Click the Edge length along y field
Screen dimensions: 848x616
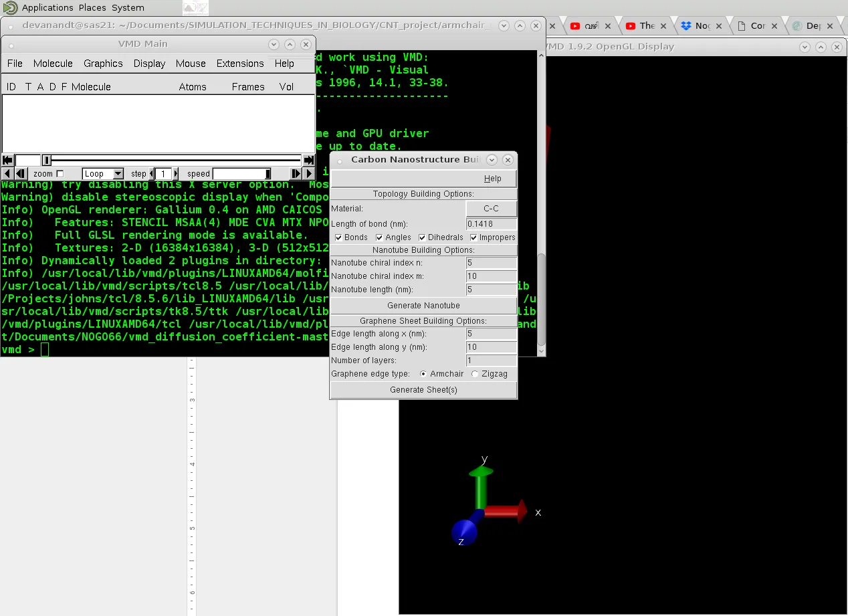492,347
